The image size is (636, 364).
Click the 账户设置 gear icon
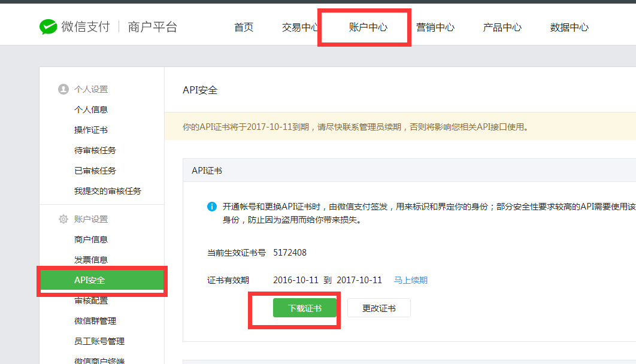63,219
